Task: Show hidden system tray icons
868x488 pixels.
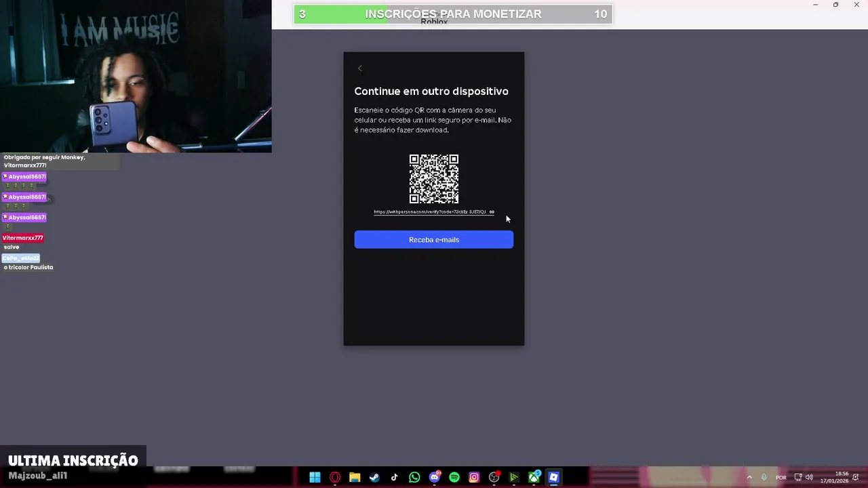Action: (749, 477)
